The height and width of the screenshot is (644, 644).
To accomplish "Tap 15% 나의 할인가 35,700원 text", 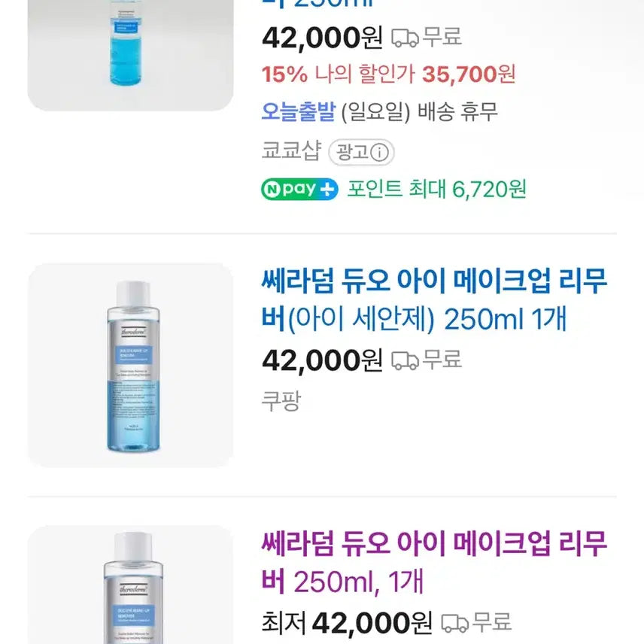I will (388, 74).
